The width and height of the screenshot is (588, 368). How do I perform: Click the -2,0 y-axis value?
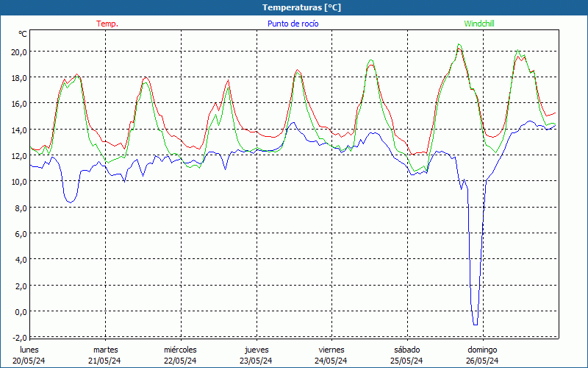pos(20,338)
